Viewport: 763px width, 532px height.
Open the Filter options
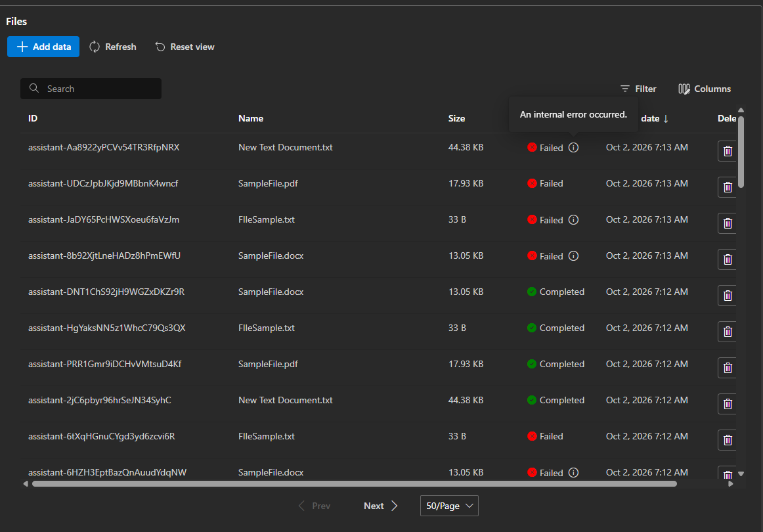coord(638,89)
